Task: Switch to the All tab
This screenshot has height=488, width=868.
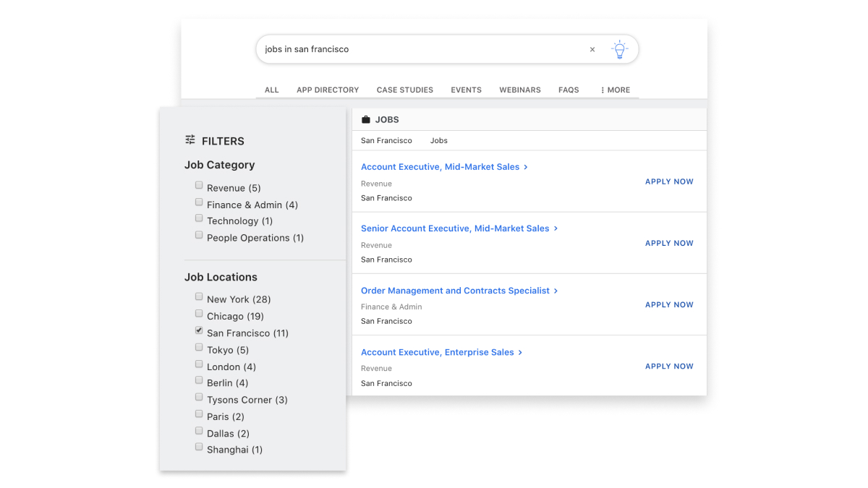Action: (272, 90)
